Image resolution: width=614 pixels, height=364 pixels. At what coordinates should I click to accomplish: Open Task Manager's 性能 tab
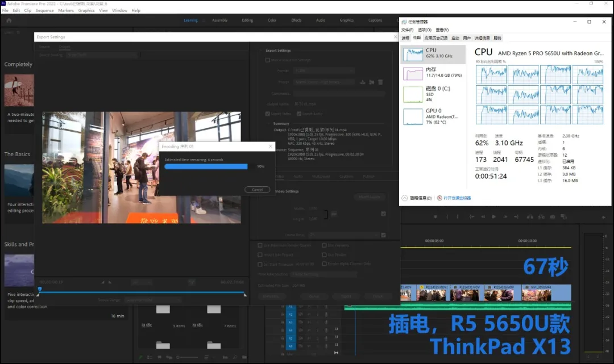[x=417, y=38]
